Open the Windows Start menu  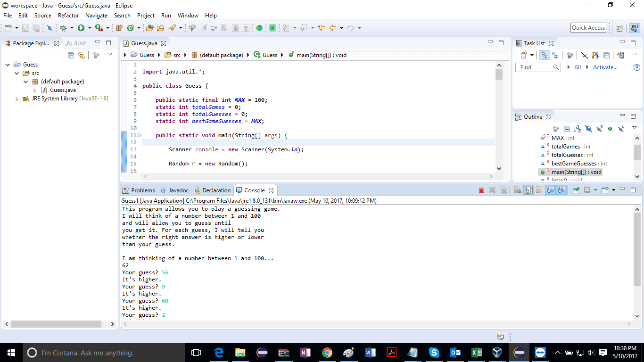tap(11, 353)
